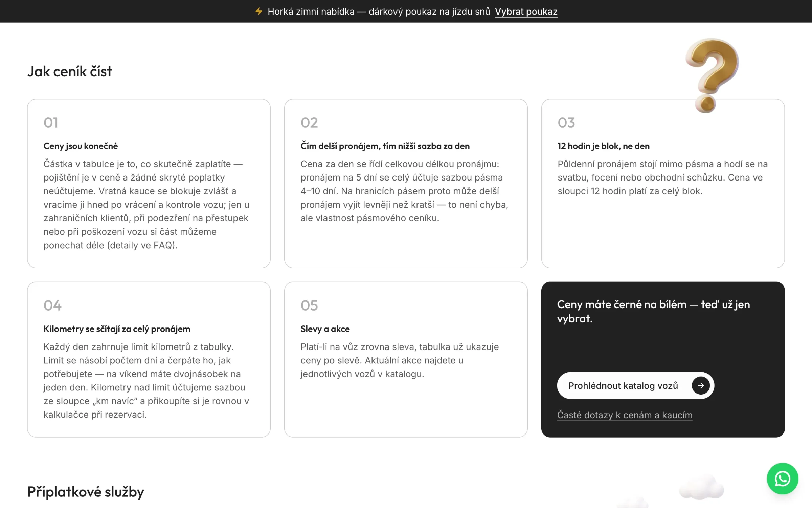Click the card number "02"
The image size is (812, 508).
pyautogui.click(x=309, y=123)
